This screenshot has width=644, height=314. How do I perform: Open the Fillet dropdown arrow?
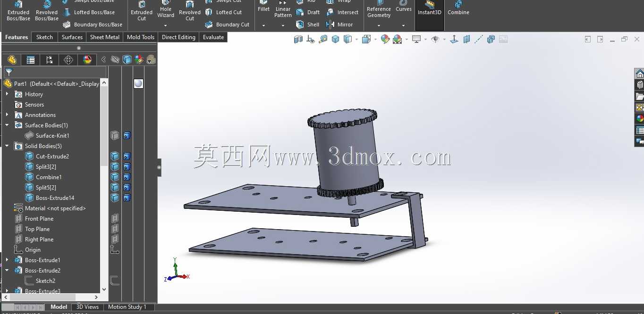coord(263,25)
